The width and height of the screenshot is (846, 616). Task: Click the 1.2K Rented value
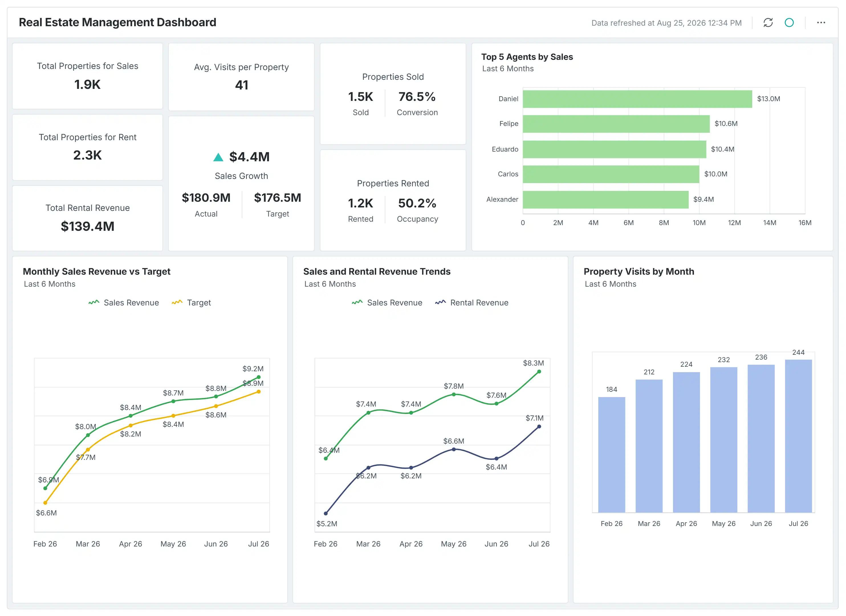pos(360,204)
